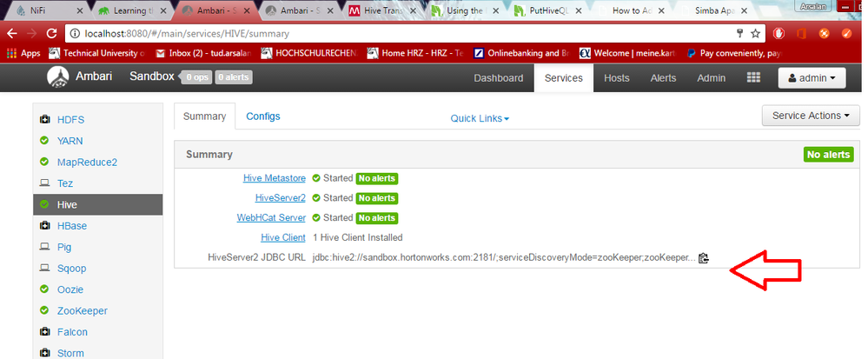Click HDFS service status icon

click(x=45, y=120)
